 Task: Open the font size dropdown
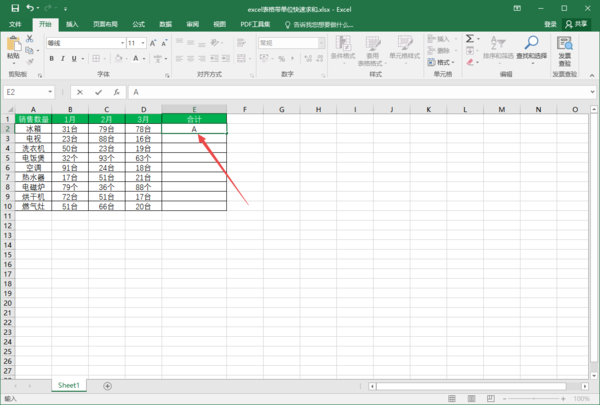[x=145, y=43]
